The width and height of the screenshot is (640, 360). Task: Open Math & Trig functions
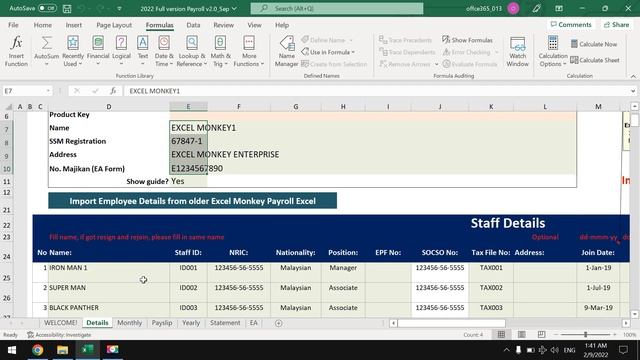[220, 51]
